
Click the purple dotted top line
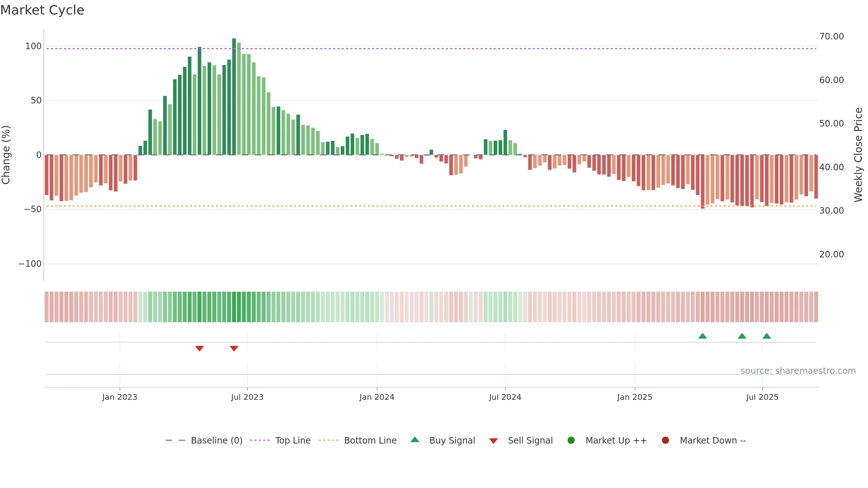pyautogui.click(x=431, y=48)
